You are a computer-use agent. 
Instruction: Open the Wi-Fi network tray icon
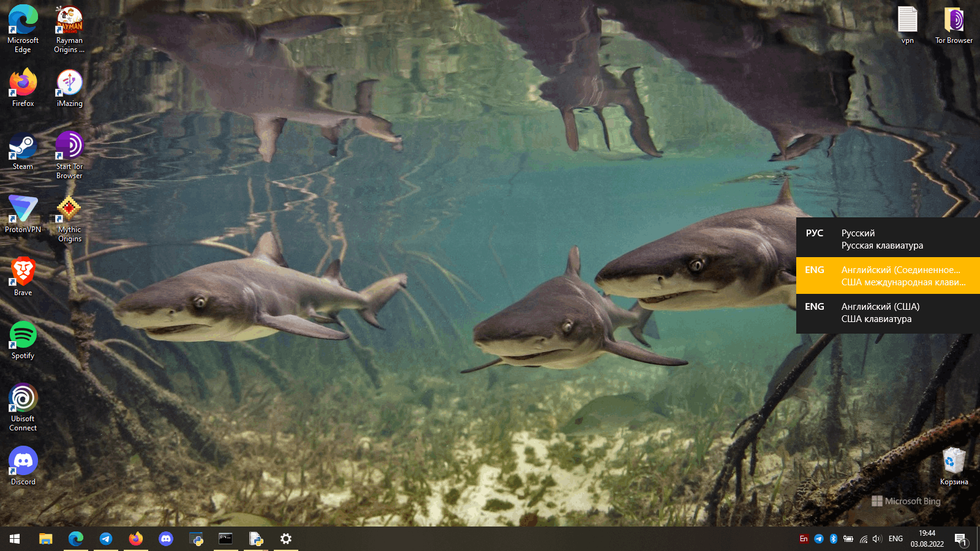863,539
